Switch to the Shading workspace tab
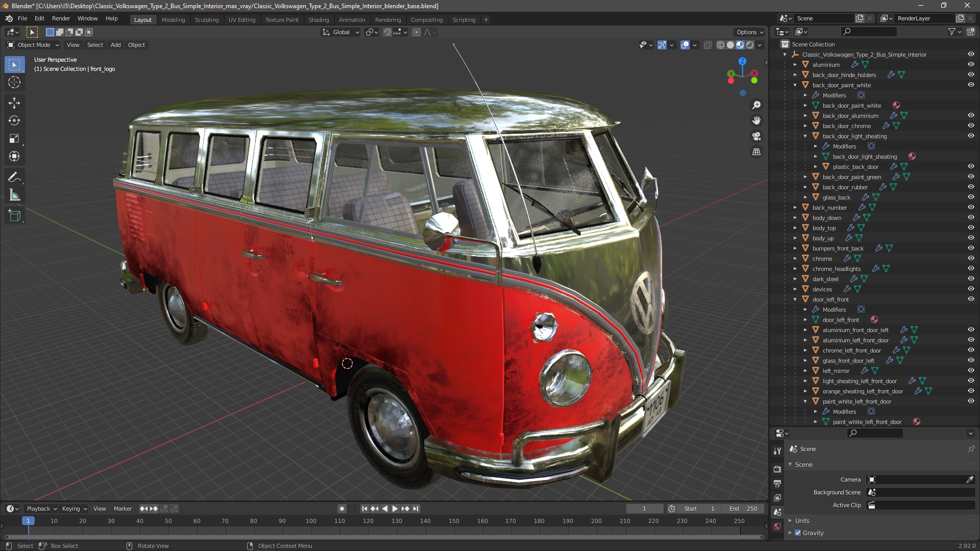 click(x=318, y=20)
